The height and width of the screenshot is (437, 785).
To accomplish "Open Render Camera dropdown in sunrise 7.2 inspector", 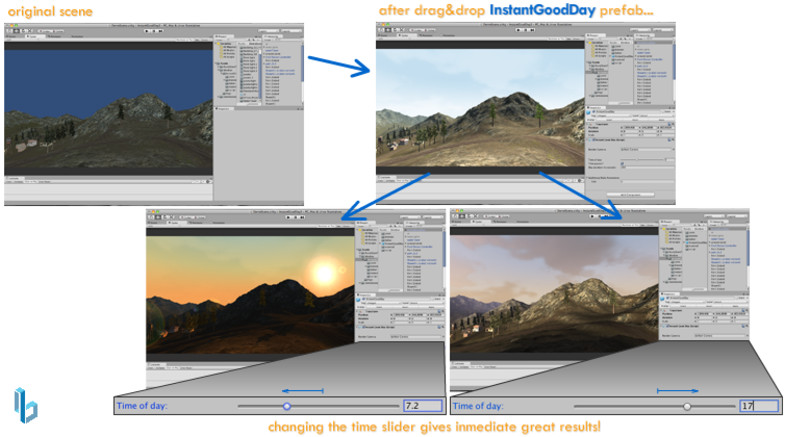I will coord(416,337).
